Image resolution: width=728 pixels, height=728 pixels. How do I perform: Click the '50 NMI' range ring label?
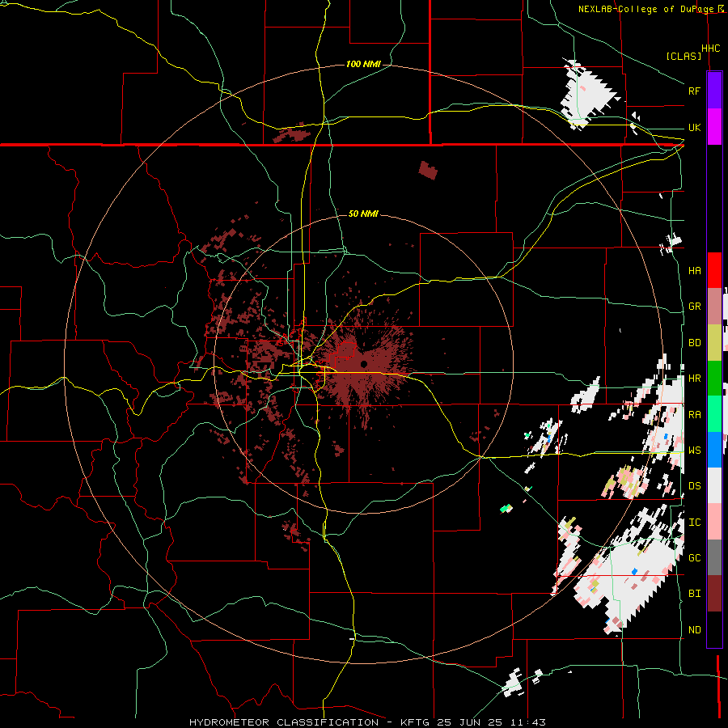(x=363, y=214)
